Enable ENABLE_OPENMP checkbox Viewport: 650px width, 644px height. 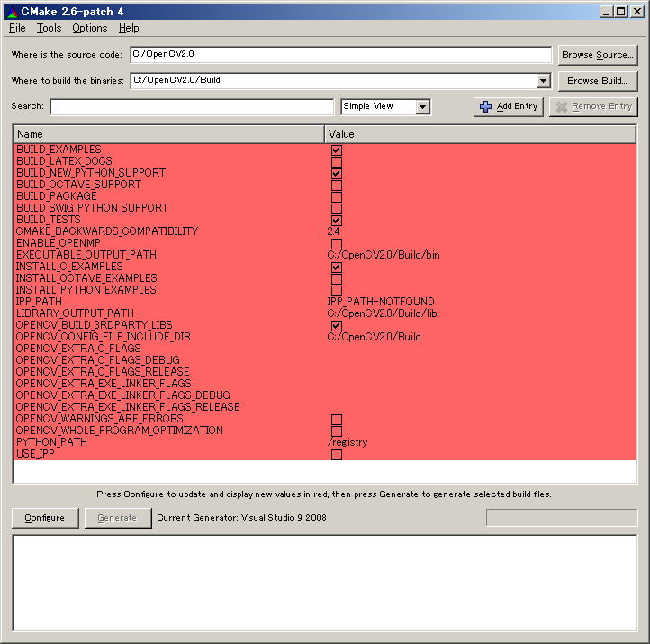coord(337,244)
